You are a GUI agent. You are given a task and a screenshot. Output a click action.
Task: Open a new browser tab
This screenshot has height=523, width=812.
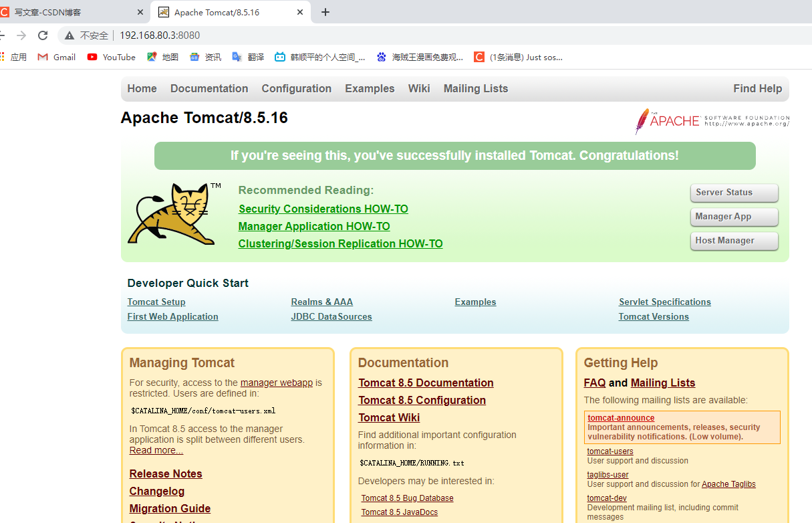click(325, 12)
